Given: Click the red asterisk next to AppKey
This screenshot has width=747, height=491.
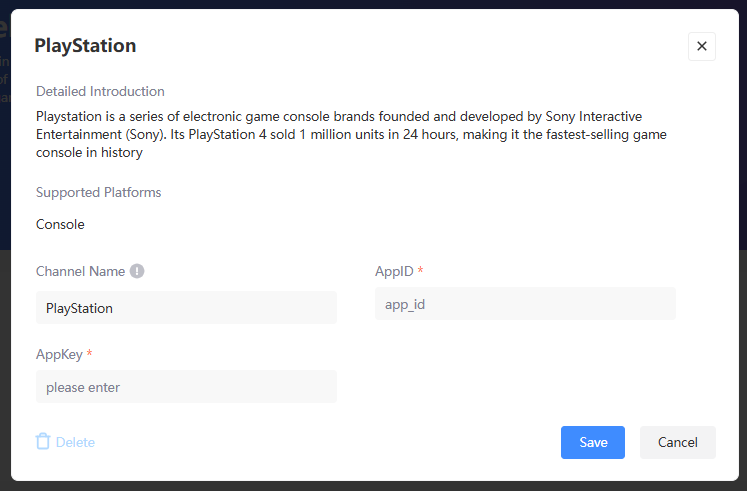Looking at the screenshot, I should [x=89, y=353].
